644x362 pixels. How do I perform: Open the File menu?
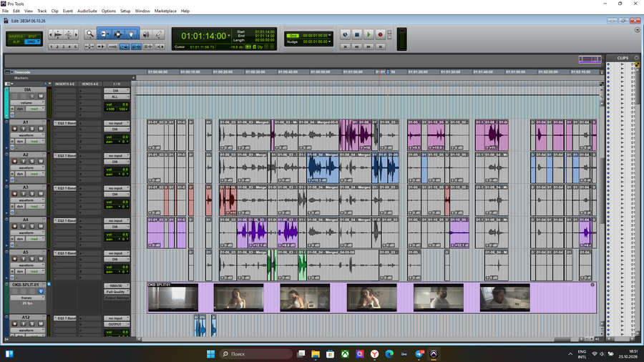5,11
